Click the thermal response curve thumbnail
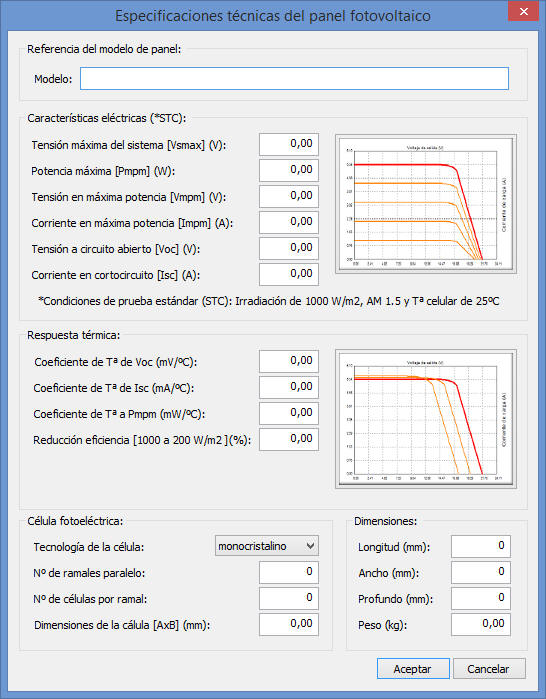This screenshot has width=546, height=699. coord(426,419)
